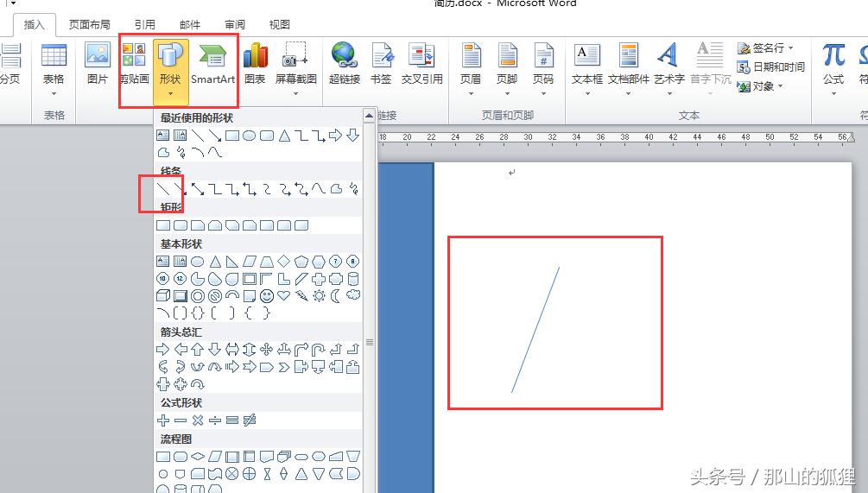The height and width of the screenshot is (493, 868).
Task: Insert a picture with 图片 button
Action: tap(98, 64)
